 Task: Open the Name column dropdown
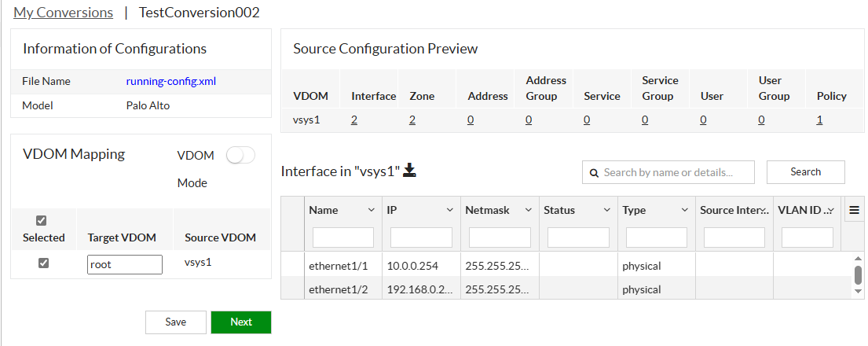pyautogui.click(x=371, y=210)
